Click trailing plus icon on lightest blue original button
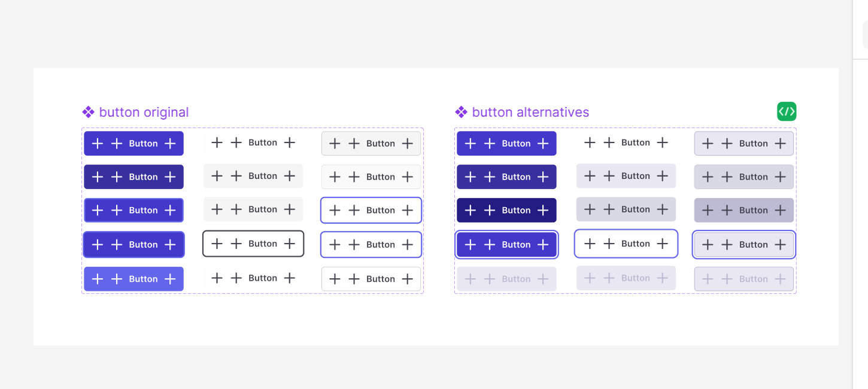 pos(170,279)
